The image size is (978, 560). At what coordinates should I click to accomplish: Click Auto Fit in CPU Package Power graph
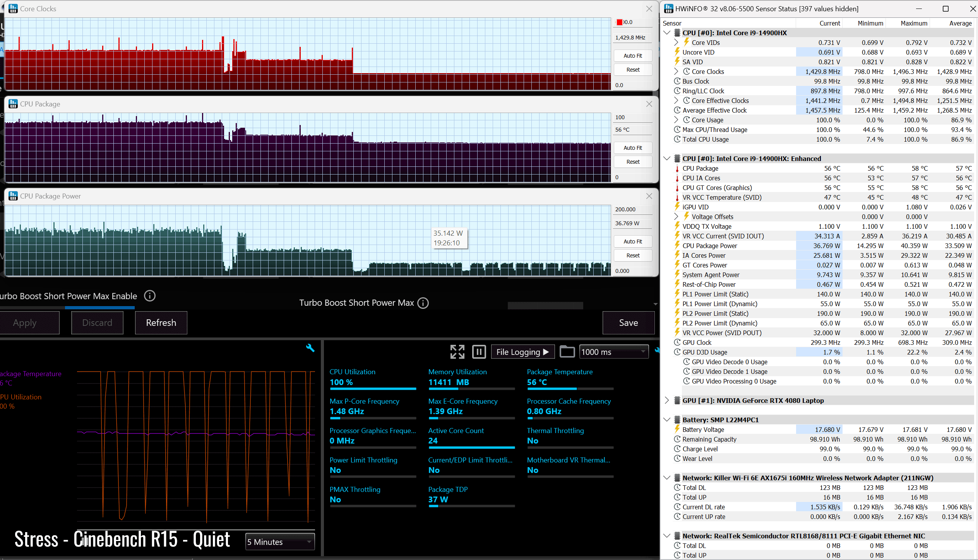(633, 241)
